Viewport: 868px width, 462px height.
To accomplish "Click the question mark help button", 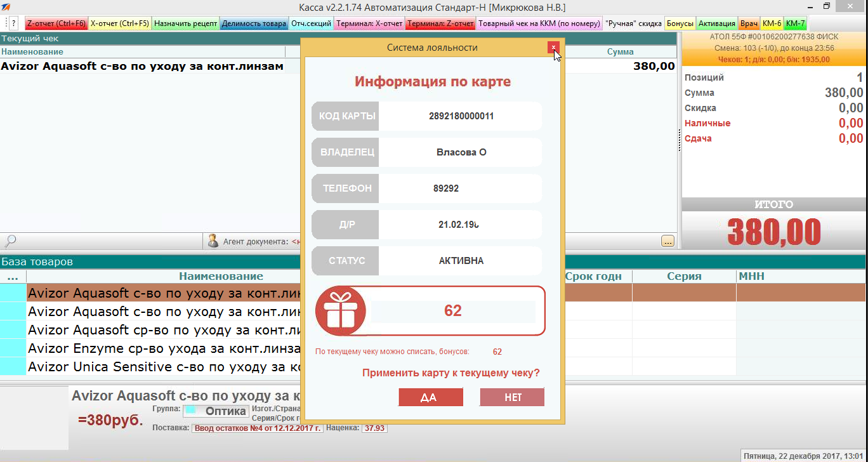I will click(x=15, y=23).
